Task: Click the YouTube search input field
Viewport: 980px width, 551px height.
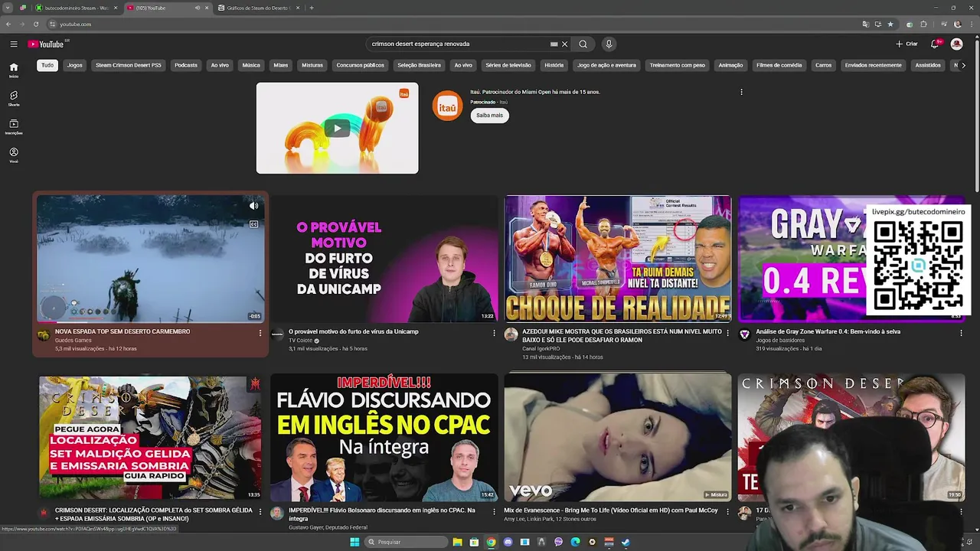Action: coord(459,44)
